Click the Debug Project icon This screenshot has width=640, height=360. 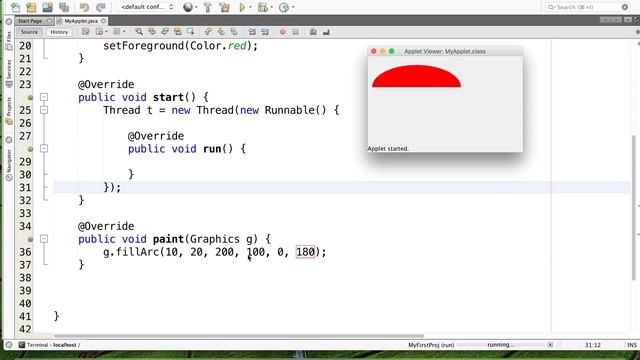coord(263,7)
